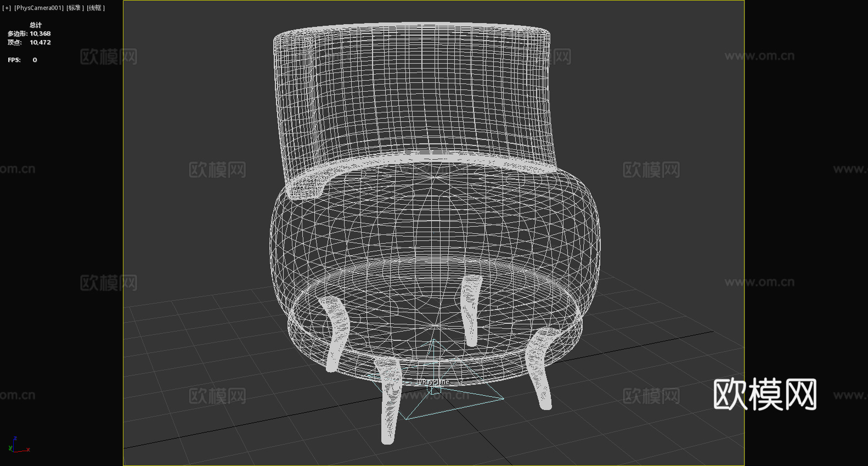Select the front-center chair leg
The width and height of the screenshot is (868, 466).
click(389, 400)
